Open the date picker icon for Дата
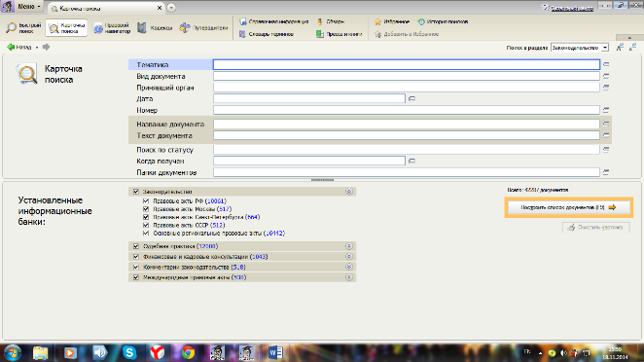 click(411, 98)
